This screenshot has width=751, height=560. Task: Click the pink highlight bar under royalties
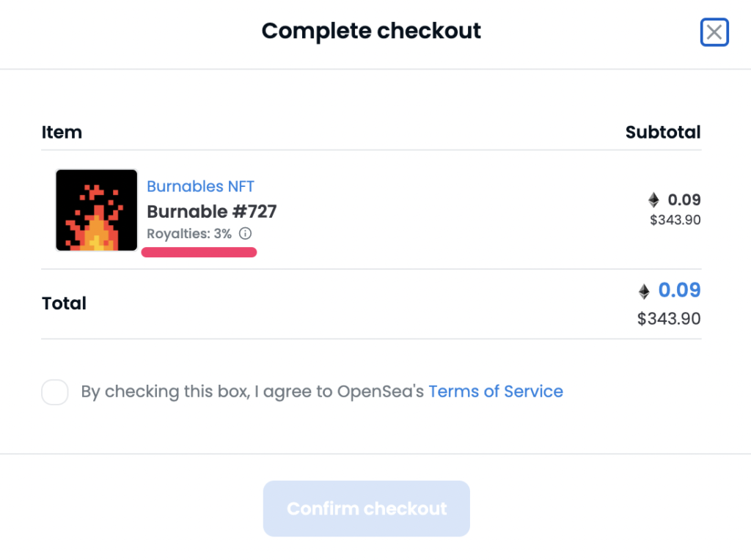[199, 252]
